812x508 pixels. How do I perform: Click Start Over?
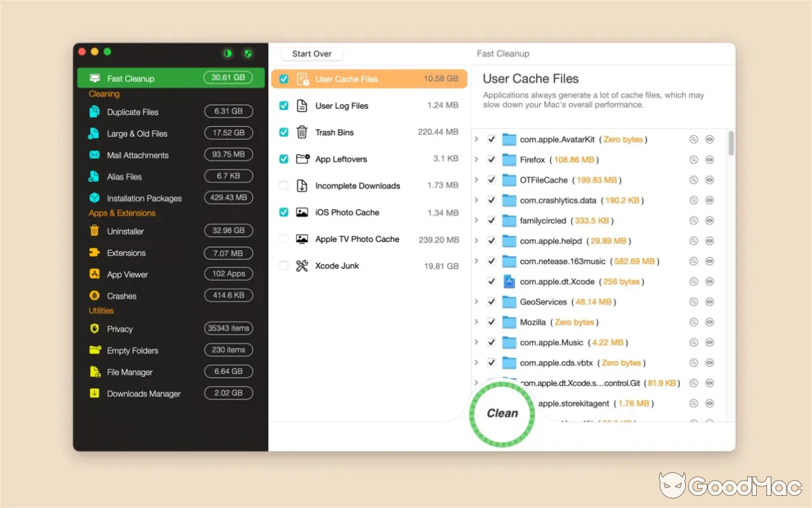pos(311,54)
